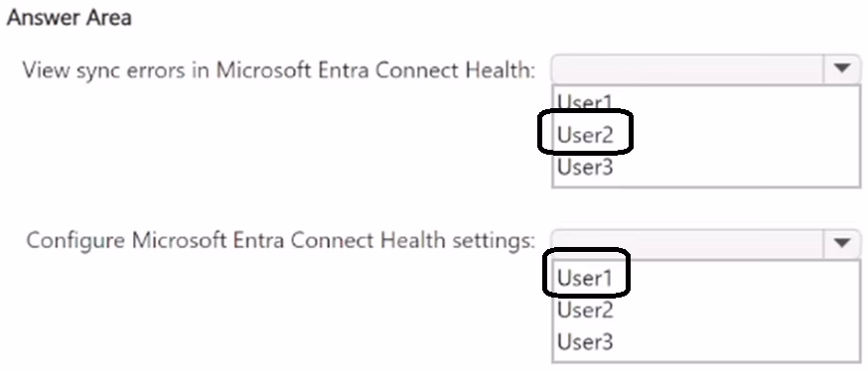
Task: Select circled User2 in View sync errors list
Action: pos(585,134)
